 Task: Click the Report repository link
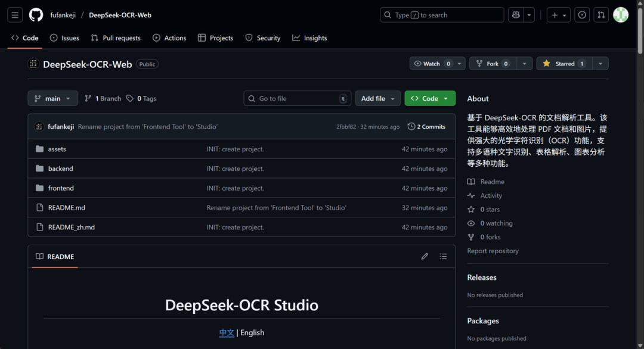pyautogui.click(x=493, y=251)
